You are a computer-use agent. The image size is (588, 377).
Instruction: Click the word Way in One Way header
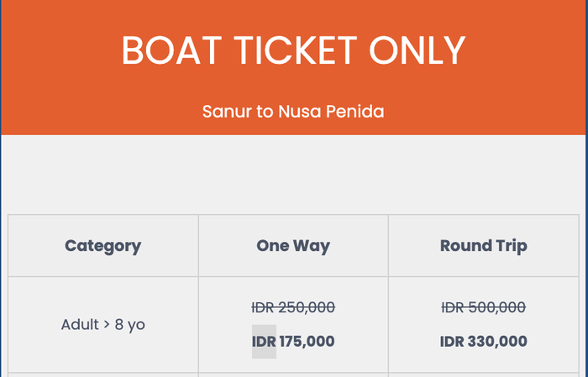click(x=312, y=246)
